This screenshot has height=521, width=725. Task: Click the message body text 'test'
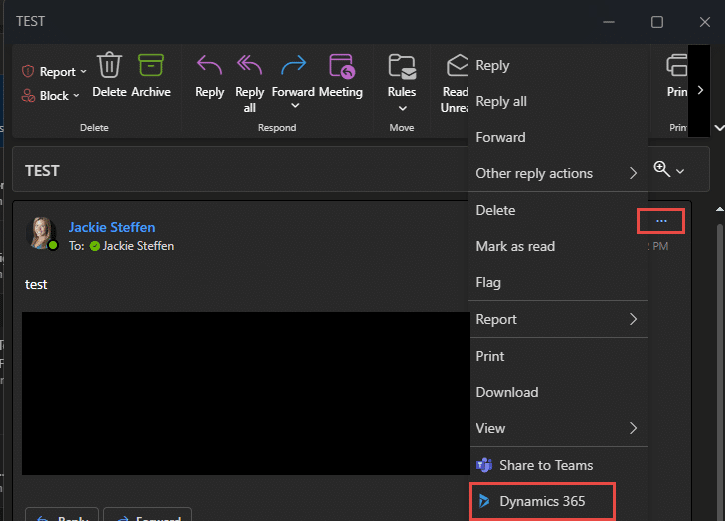(x=36, y=284)
